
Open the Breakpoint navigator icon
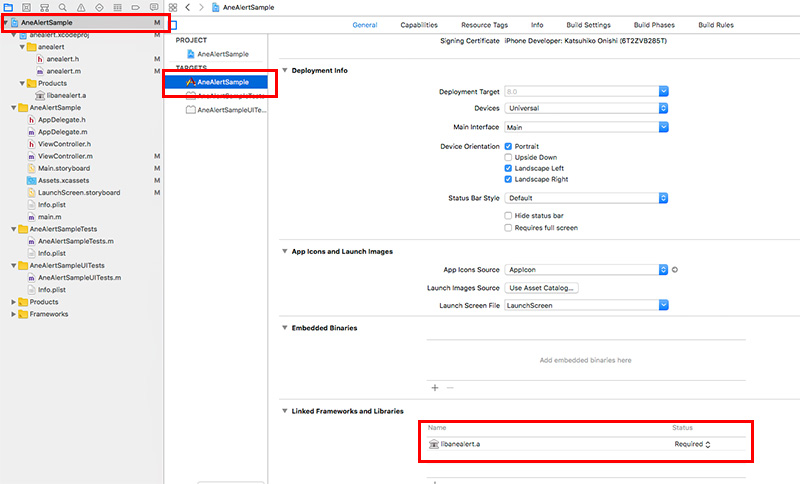[135, 7]
